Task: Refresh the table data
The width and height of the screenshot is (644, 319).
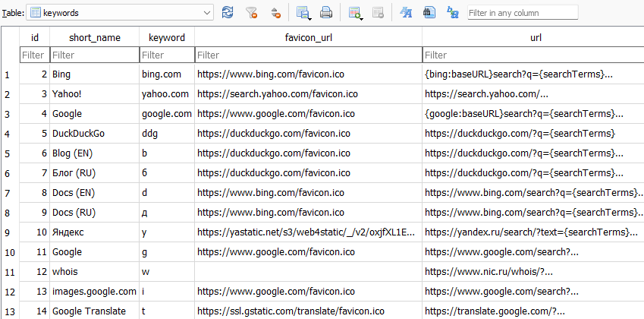Action: (227, 12)
